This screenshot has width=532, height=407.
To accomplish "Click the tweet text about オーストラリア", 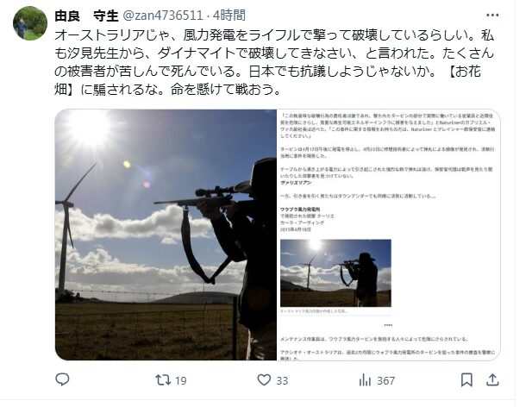I will [x=274, y=62].
